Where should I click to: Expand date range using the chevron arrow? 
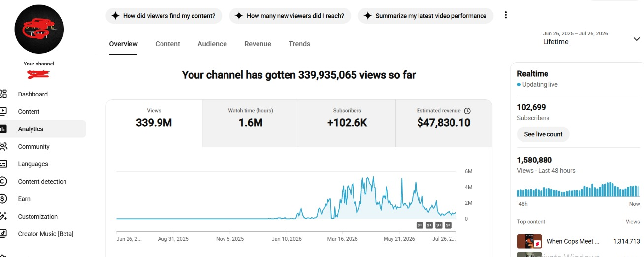coord(636,39)
